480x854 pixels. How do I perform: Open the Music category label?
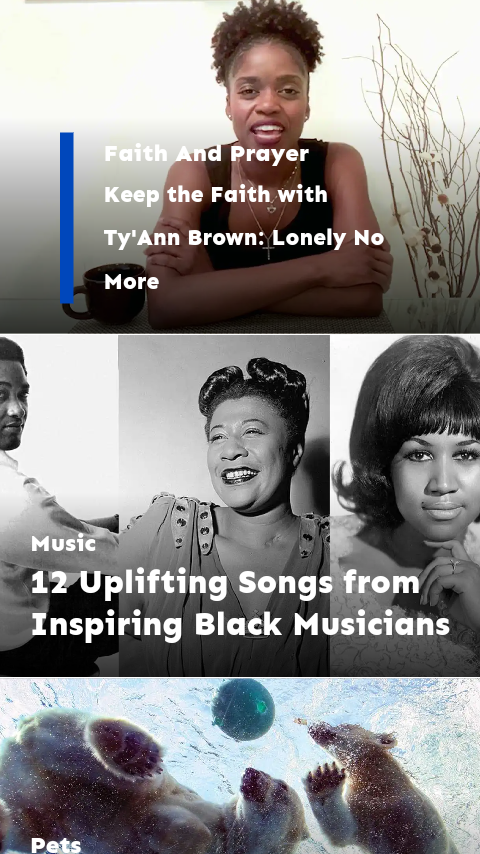pyautogui.click(x=64, y=543)
